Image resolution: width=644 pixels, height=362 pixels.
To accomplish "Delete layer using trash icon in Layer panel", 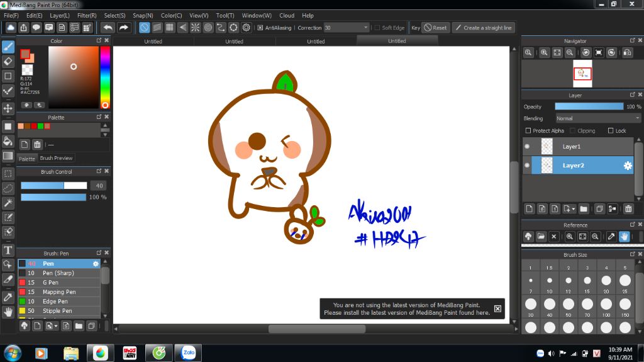I will point(628,209).
